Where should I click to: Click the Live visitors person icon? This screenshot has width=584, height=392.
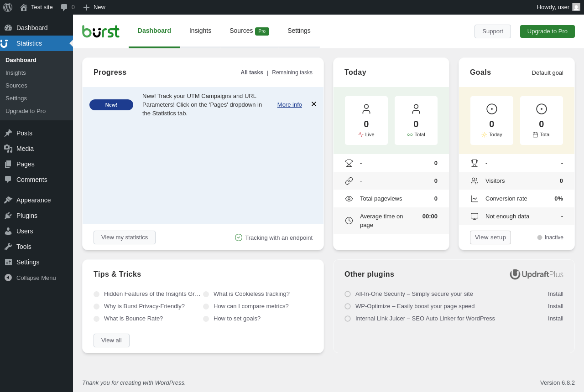pyautogui.click(x=366, y=109)
